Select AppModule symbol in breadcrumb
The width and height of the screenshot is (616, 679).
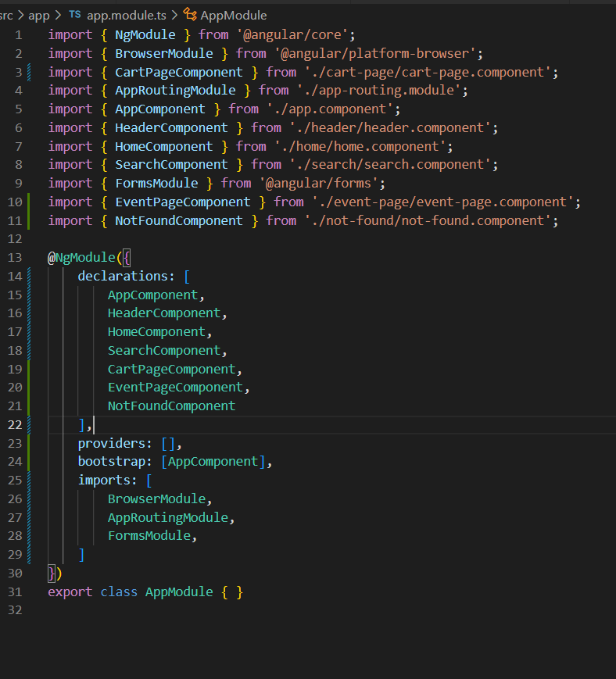coord(234,16)
